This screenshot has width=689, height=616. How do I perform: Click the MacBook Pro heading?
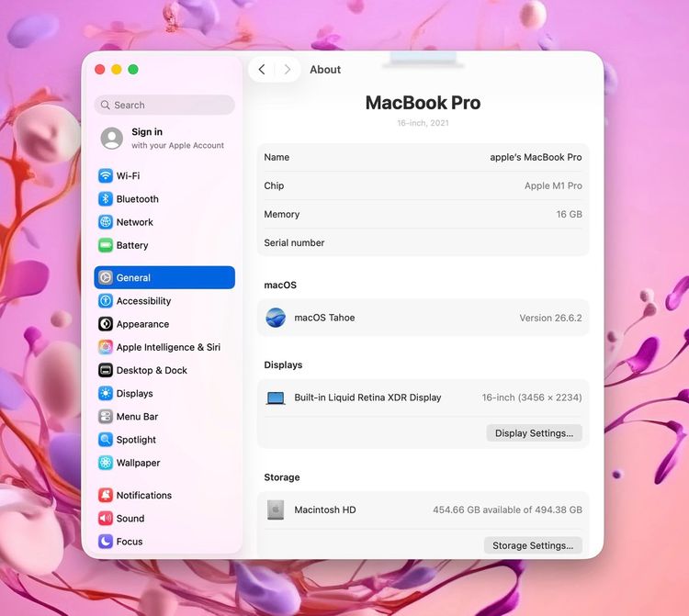pos(423,103)
